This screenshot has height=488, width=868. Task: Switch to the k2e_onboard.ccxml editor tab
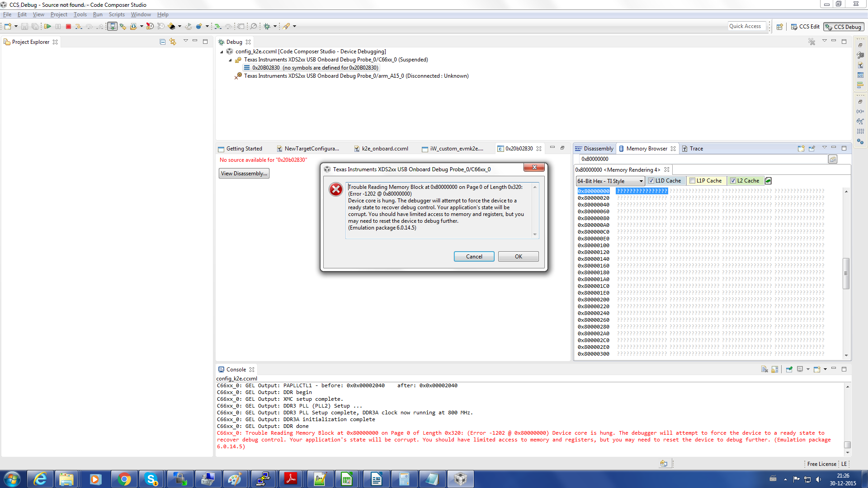click(381, 149)
